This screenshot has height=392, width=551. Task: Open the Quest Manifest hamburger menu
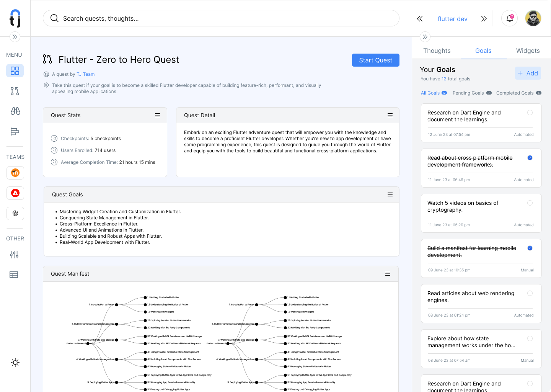click(x=388, y=274)
